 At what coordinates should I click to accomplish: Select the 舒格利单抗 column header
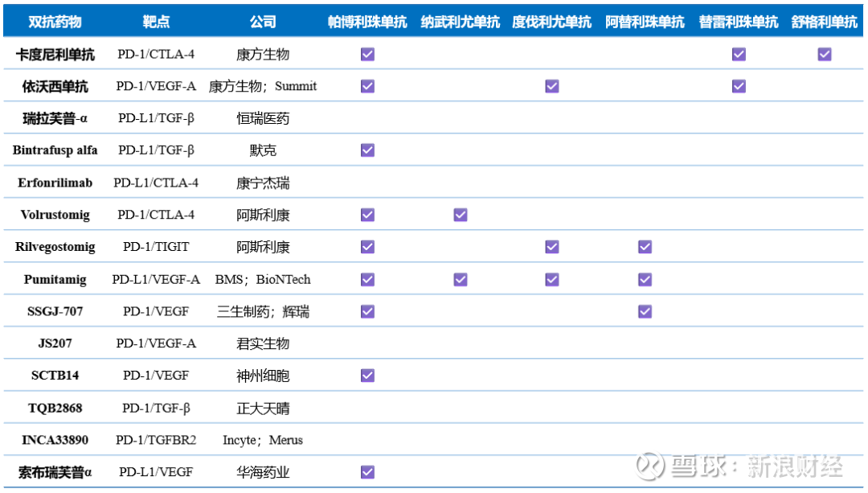tap(825, 22)
